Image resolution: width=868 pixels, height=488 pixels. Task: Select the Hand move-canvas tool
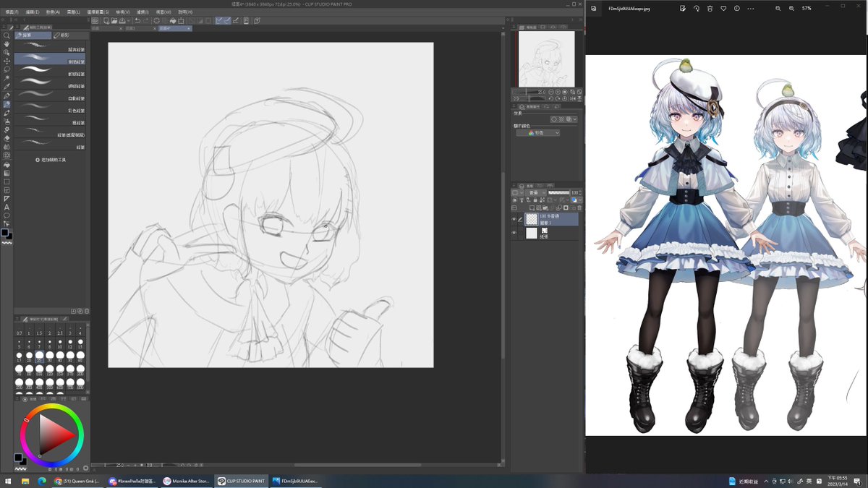(x=7, y=44)
